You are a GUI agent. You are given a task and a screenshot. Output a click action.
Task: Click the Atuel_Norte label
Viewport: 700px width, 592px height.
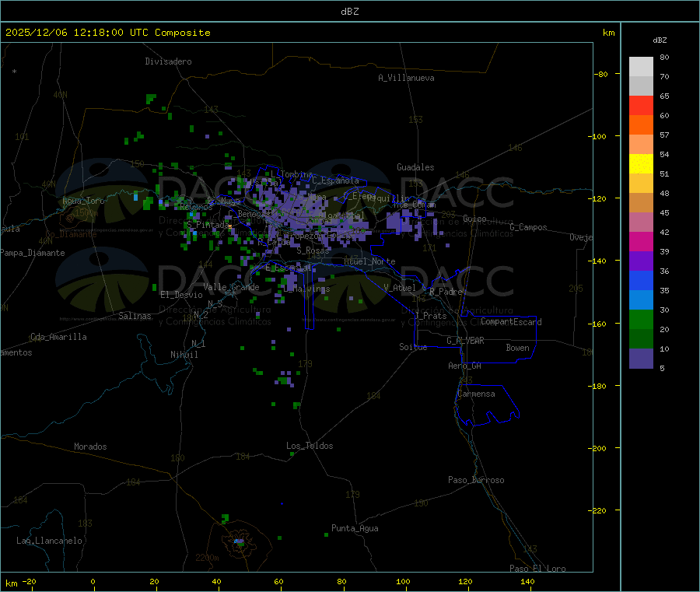click(x=369, y=261)
